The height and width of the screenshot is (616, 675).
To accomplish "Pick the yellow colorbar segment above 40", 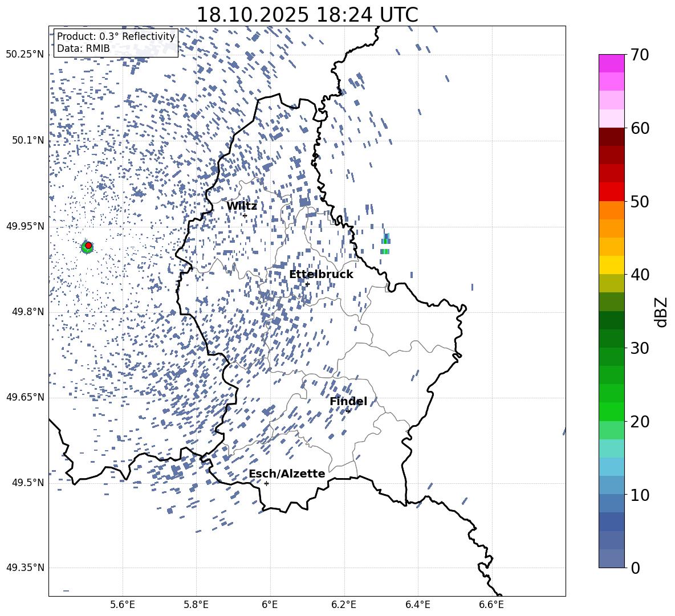I will [x=612, y=264].
